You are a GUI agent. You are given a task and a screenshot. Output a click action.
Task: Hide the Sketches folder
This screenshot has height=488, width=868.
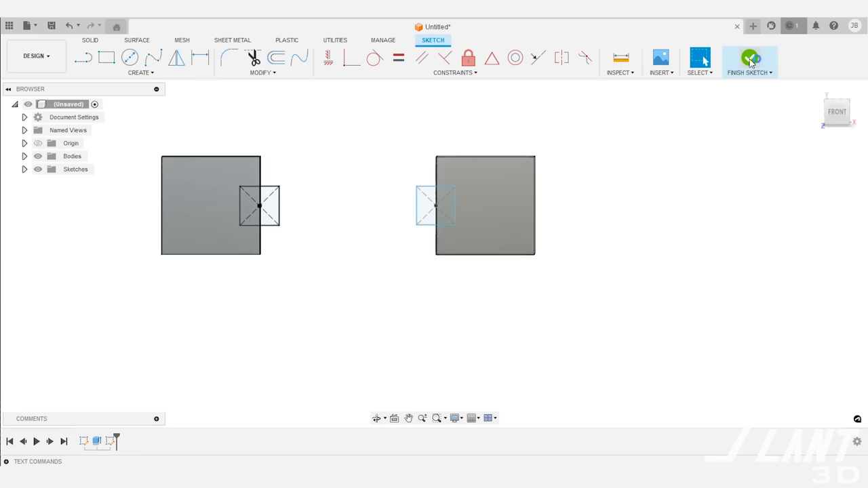38,169
